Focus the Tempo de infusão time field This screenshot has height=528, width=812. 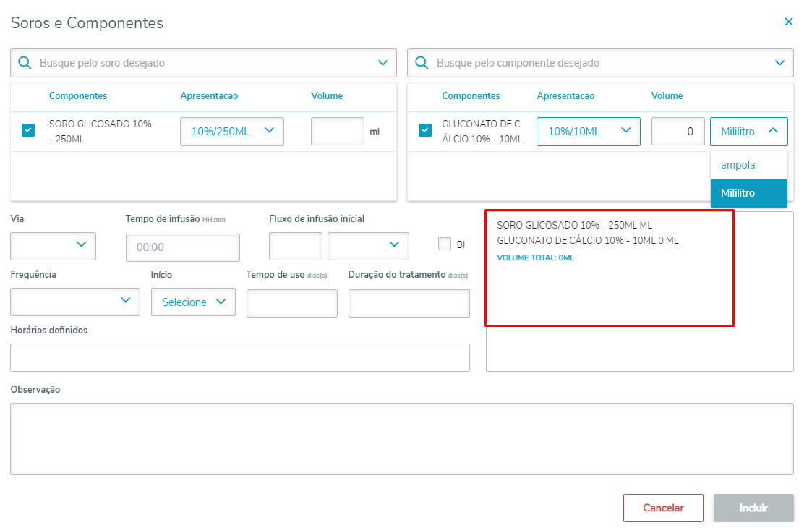tap(182, 247)
